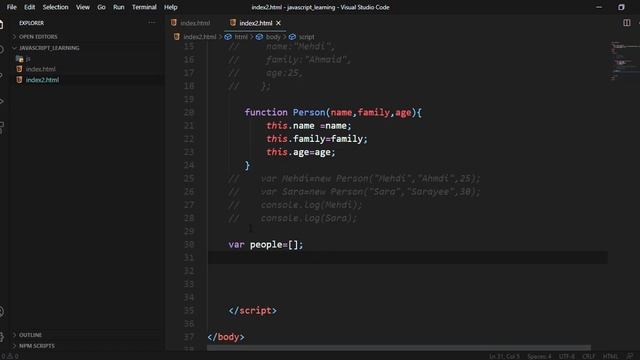Open Source Control view in activity bar
The height and width of the screenshot is (360, 640).
click(x=2, y=76)
